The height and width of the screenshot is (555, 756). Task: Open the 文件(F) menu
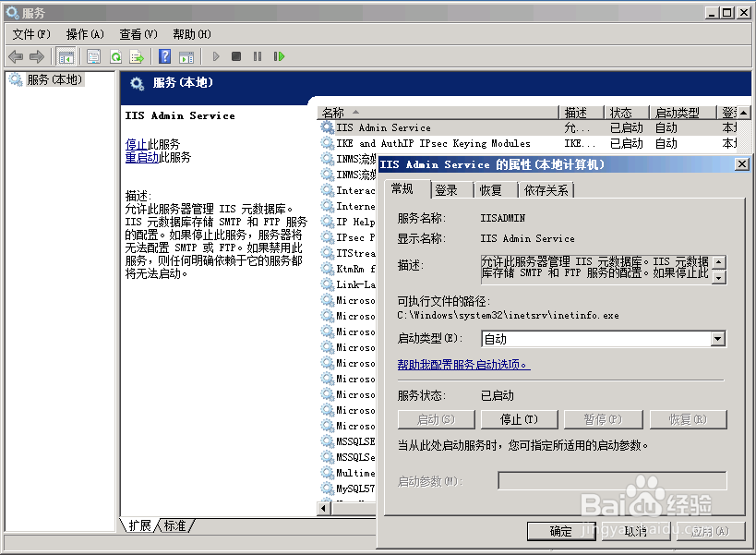(x=30, y=34)
